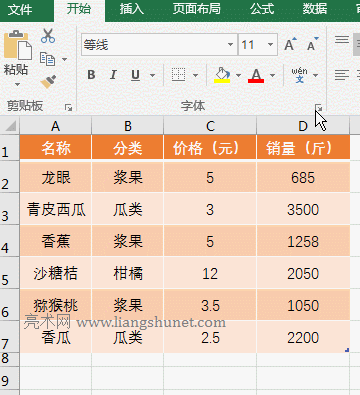Image resolution: width=360 pixels, height=395 pixels.
Task: Click the Paste clipboard icon
Action: click(17, 45)
